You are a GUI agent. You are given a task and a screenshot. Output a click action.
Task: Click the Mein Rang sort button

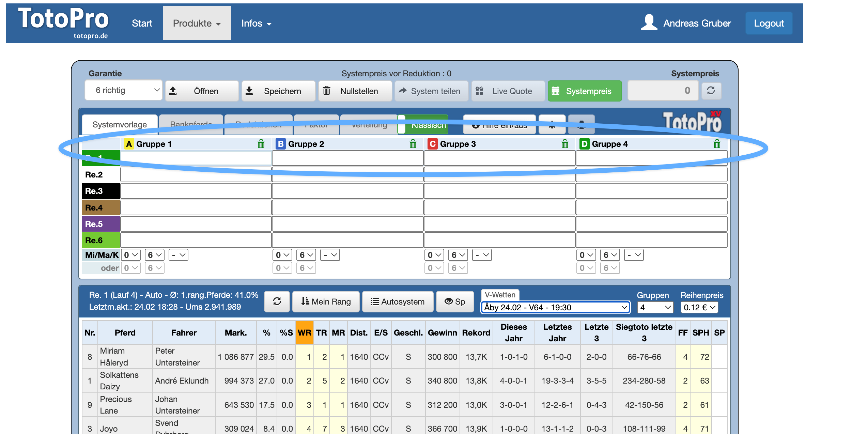click(x=326, y=301)
